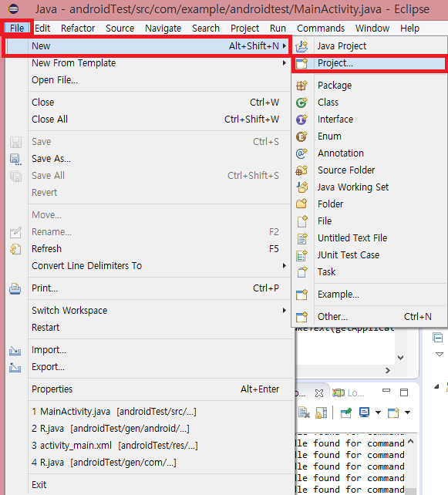The image size is (448, 495).
Task: Click the Refresh icon in File menu
Action: point(15,249)
